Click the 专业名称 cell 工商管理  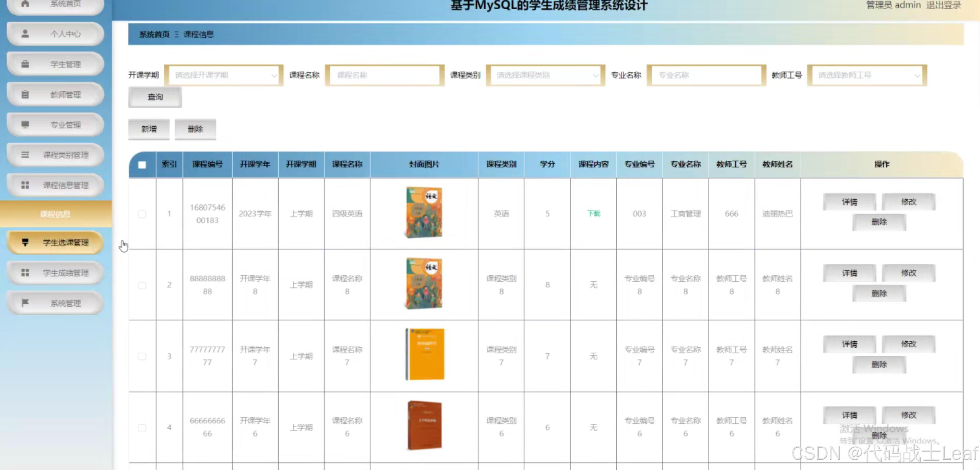click(685, 214)
